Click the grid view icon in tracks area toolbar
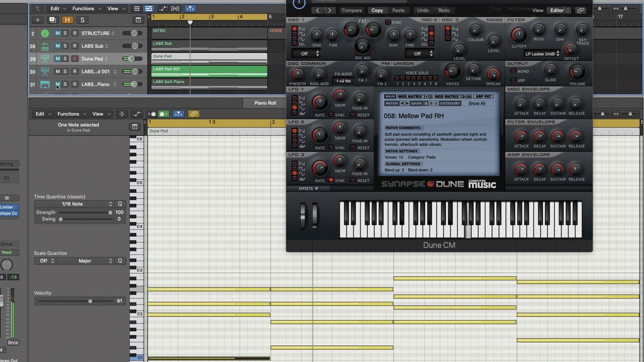The width and height of the screenshot is (644, 362). tap(136, 8)
